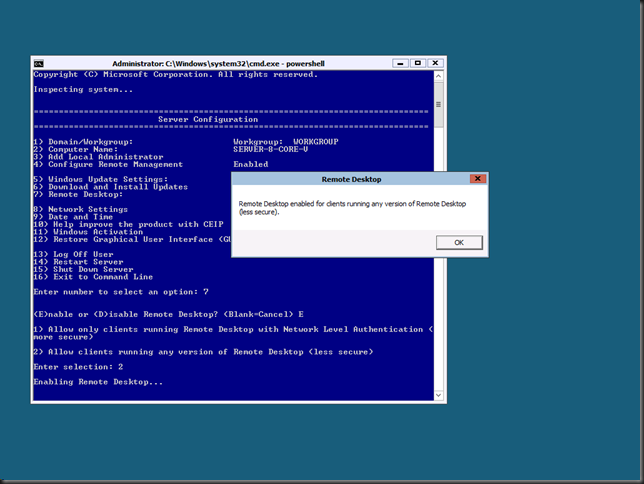Click the '15) Shut Down Server' line

coord(83,270)
